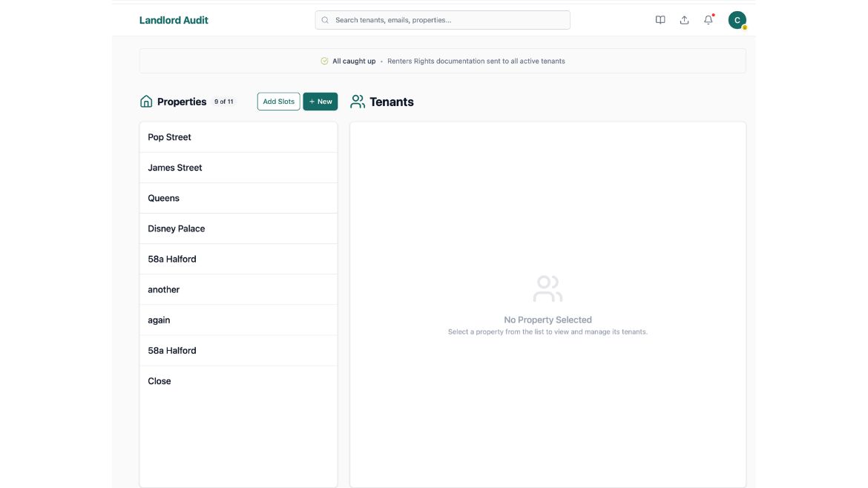Create a new property with New button

click(320, 102)
